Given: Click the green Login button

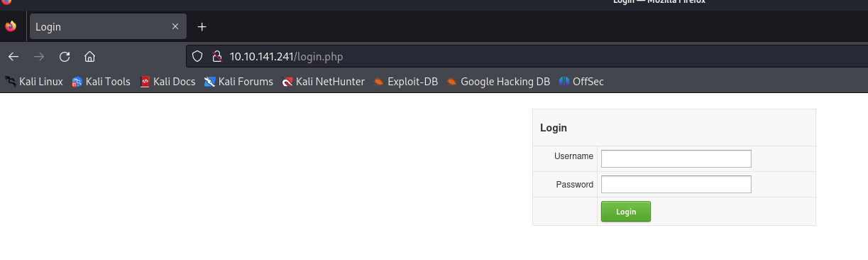Looking at the screenshot, I should (625, 212).
